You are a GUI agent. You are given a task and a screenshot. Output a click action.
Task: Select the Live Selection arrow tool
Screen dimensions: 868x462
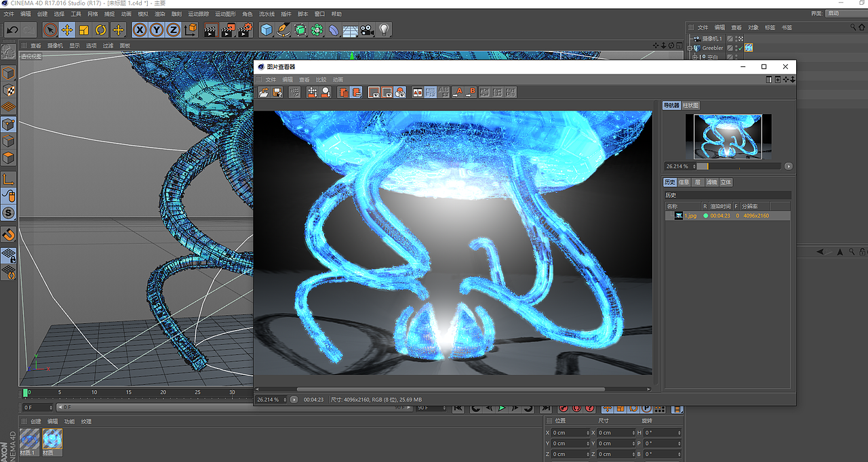click(x=50, y=30)
